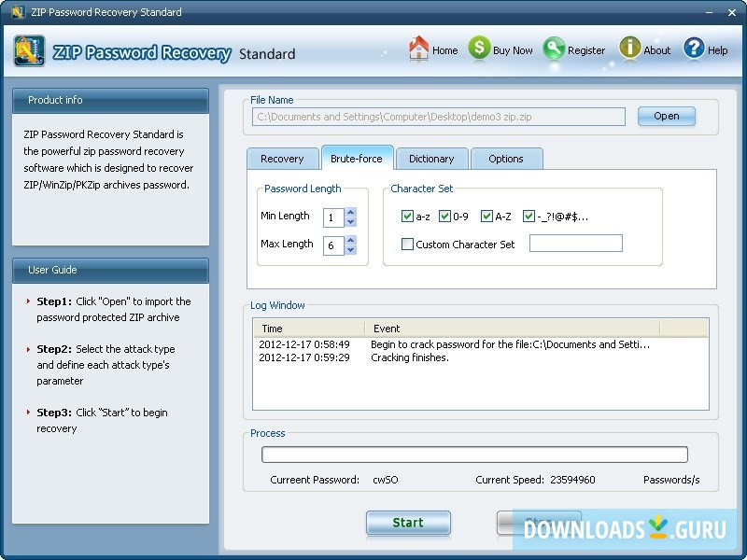This screenshot has width=747, height=560.
Task: Click the green Buy Now dollar icon
Action: tap(479, 49)
